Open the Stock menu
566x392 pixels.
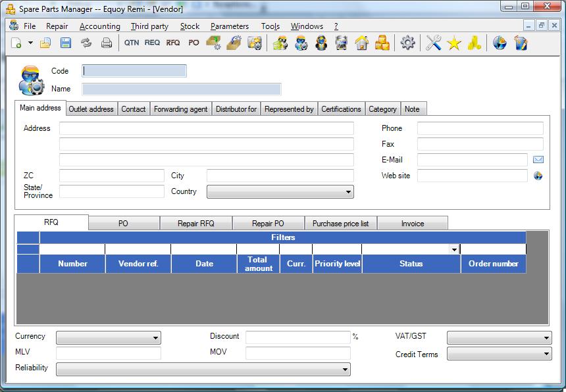pyautogui.click(x=190, y=26)
